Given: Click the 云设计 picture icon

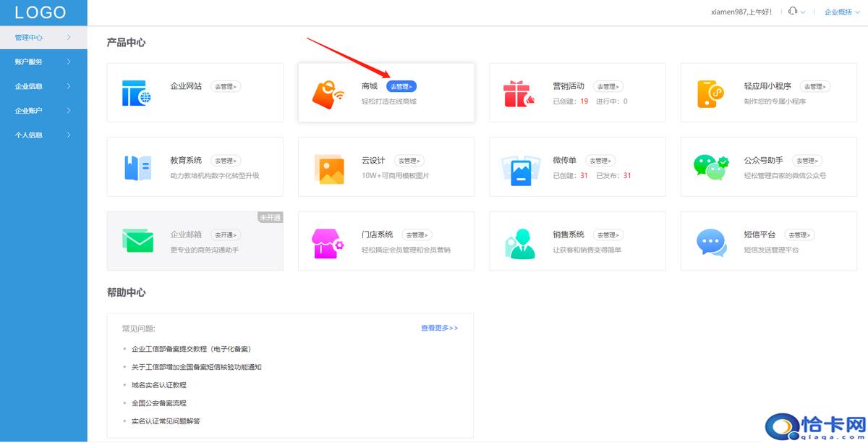Looking at the screenshot, I should 328,168.
